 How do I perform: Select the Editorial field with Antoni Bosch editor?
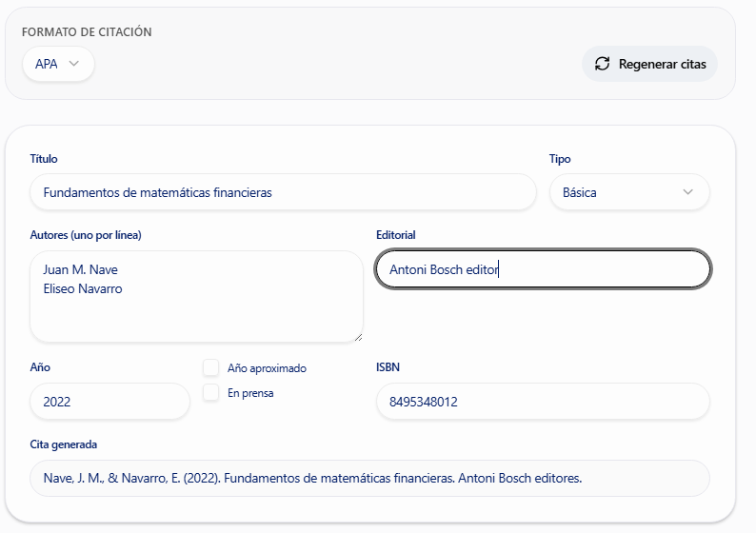pyautogui.click(x=543, y=269)
